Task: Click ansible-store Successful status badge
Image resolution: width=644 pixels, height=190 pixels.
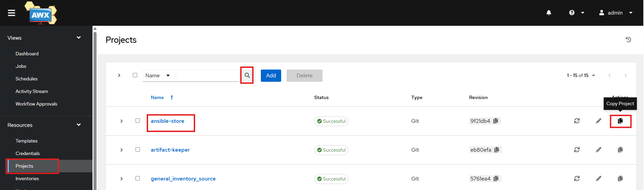Action: tap(331, 121)
